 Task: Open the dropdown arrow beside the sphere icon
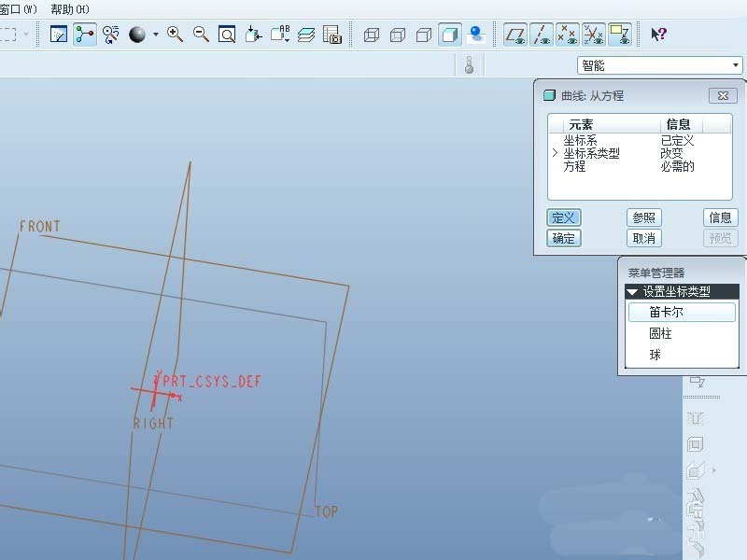tap(155, 35)
